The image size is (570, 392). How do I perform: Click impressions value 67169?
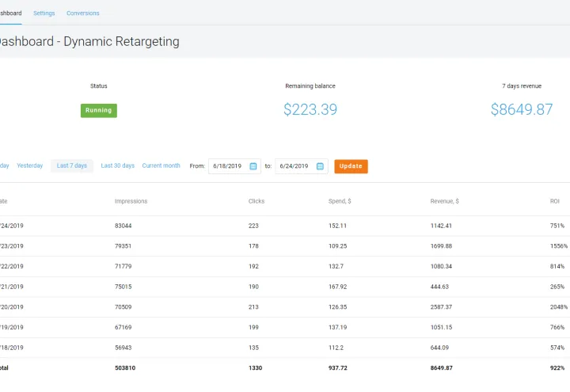pyautogui.click(x=123, y=327)
